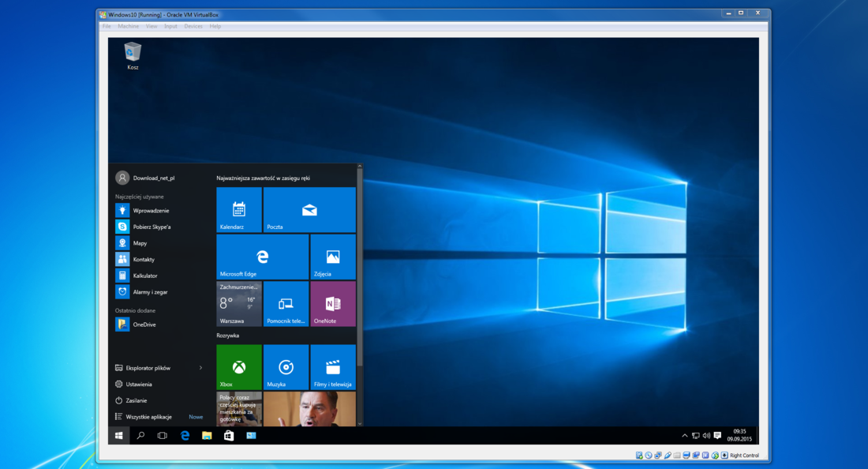Open Task View on the taskbar
The width and height of the screenshot is (868, 469).
tap(163, 436)
